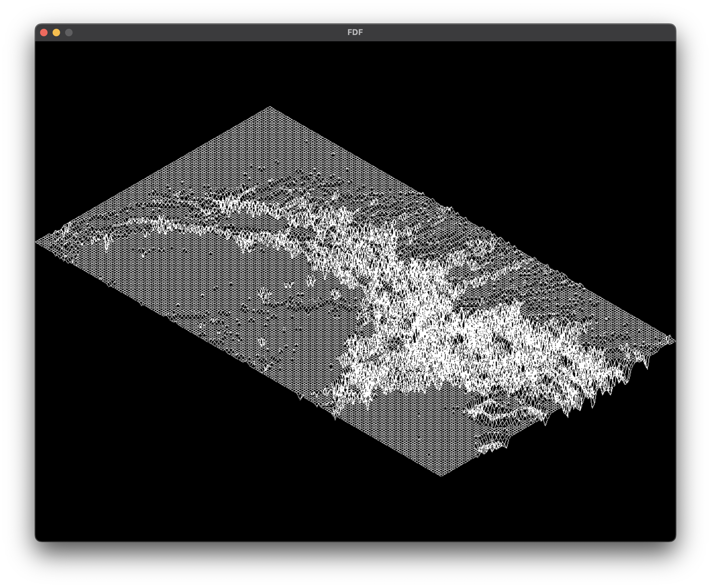Click the FDF title text
The height and width of the screenshot is (588, 711).
pos(355,33)
